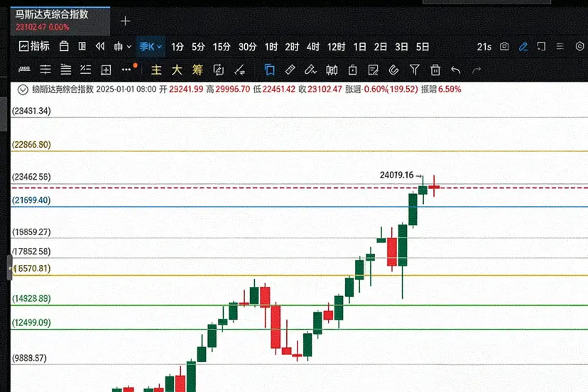Click the (19859.27) level label
This screenshot has height=392, width=588.
tap(31, 232)
